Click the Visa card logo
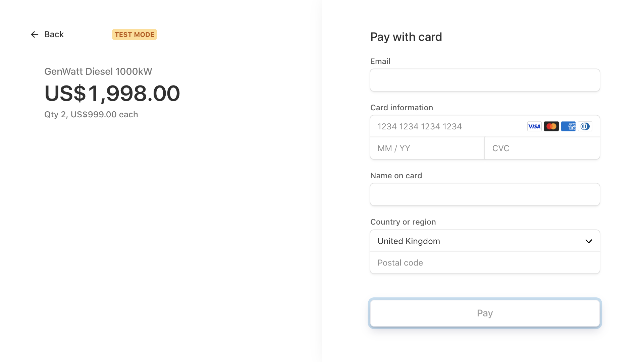The image size is (644, 362). [534, 126]
